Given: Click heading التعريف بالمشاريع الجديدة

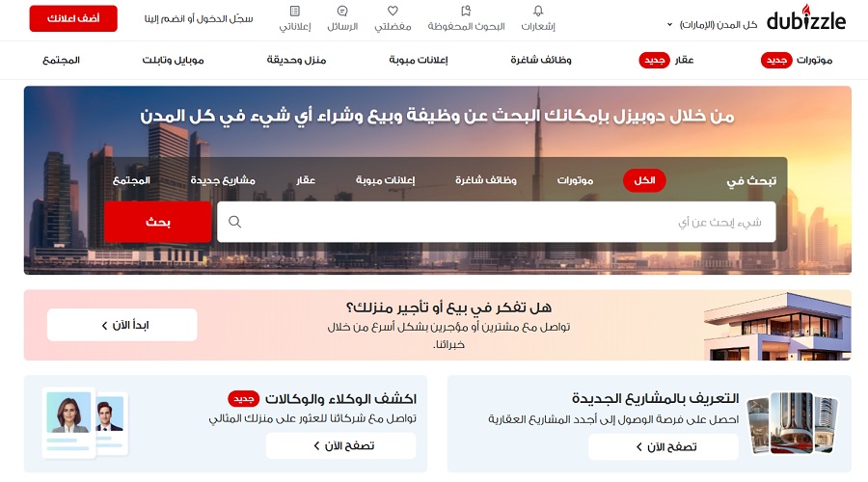Looking at the screenshot, I should pos(656,398).
